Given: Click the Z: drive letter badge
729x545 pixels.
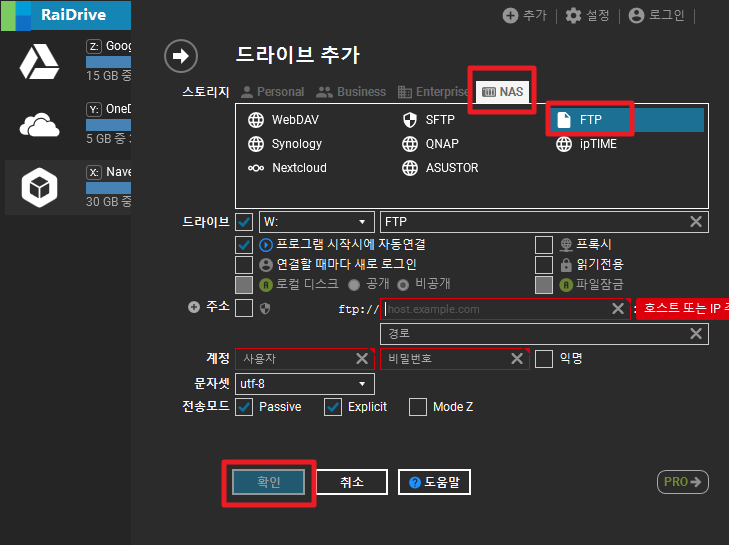Looking at the screenshot, I should pos(94,46).
